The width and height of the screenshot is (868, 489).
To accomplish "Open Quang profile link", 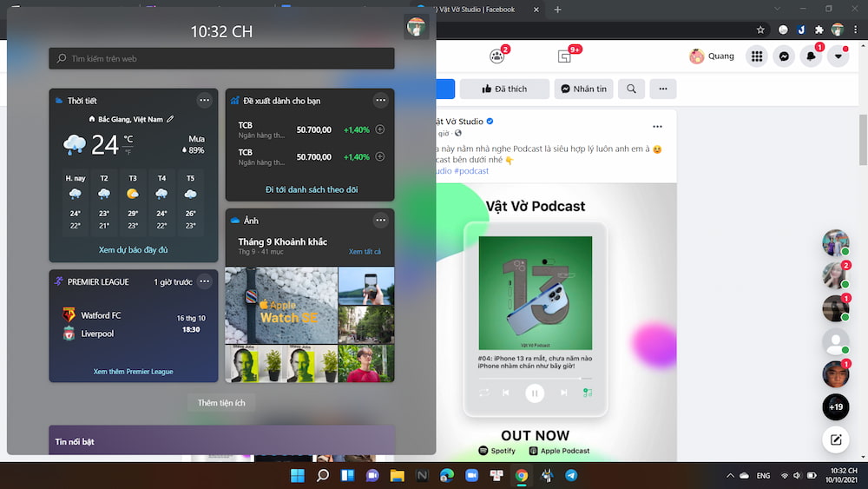I will pos(712,56).
